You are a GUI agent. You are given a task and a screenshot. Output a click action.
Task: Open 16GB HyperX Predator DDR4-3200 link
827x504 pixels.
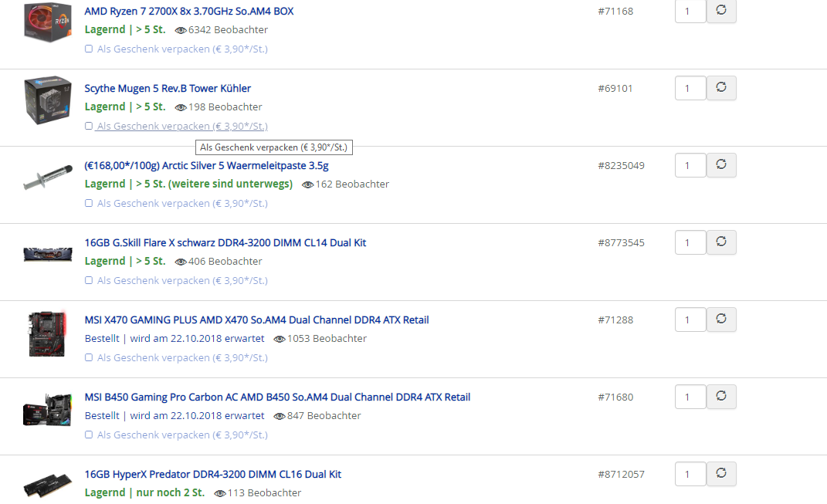212,474
